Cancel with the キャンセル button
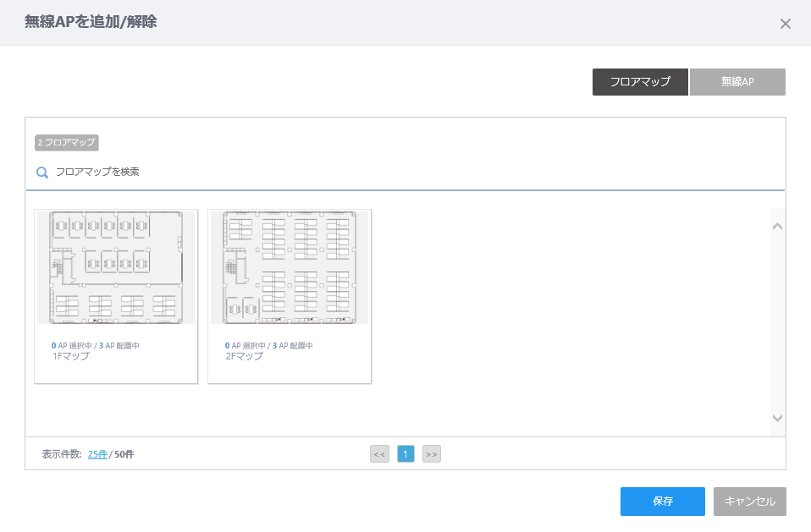This screenshot has height=532, width=811. pyautogui.click(x=750, y=502)
